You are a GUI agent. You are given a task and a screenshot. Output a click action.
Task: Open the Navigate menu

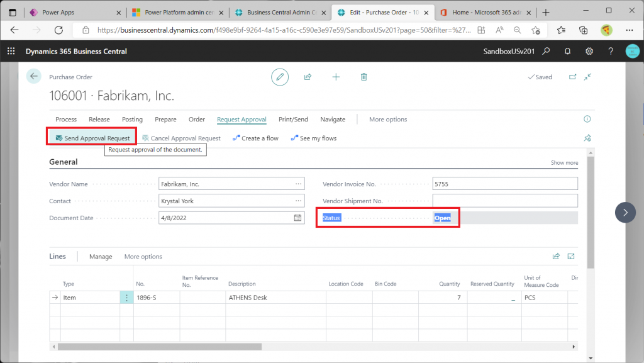pos(333,120)
